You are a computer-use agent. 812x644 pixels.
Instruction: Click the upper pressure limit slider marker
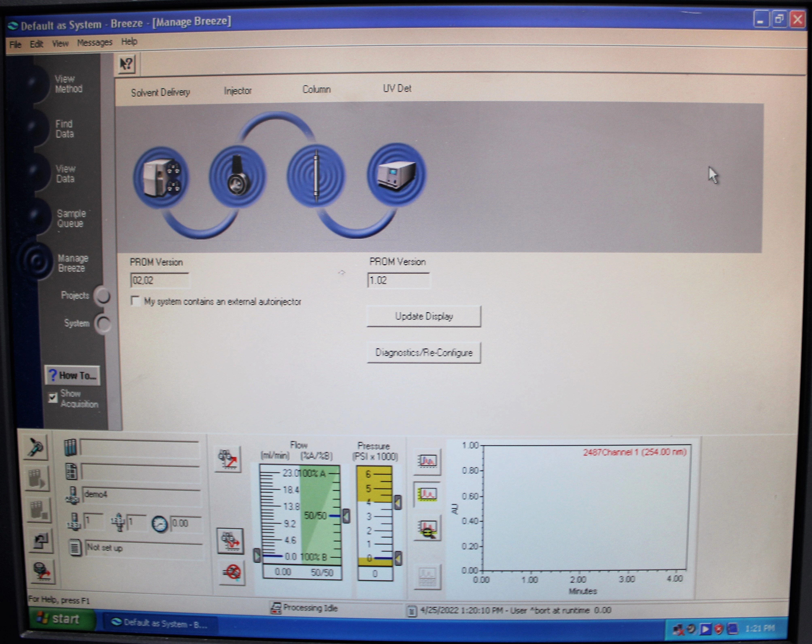[x=398, y=503]
